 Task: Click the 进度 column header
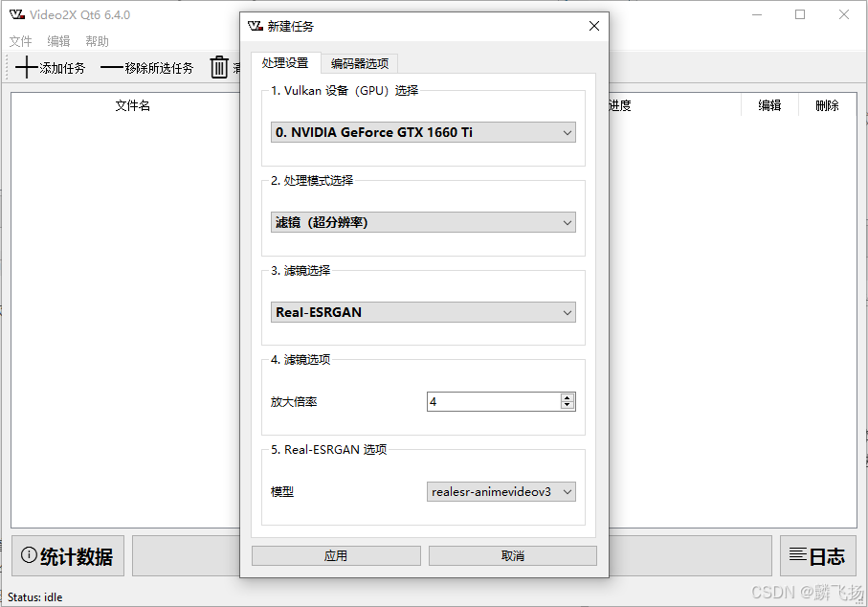[619, 105]
